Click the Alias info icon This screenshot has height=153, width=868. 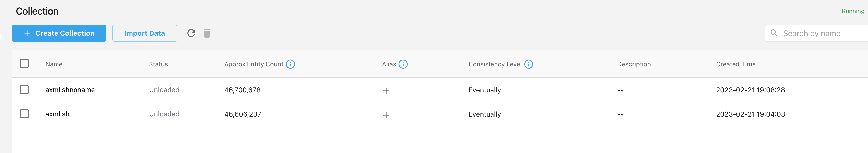tap(403, 64)
